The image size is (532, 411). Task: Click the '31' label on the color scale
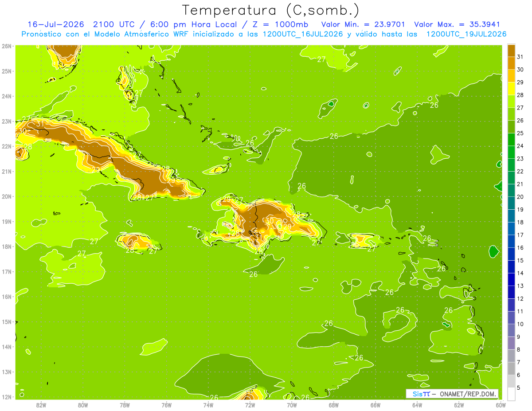click(520, 57)
